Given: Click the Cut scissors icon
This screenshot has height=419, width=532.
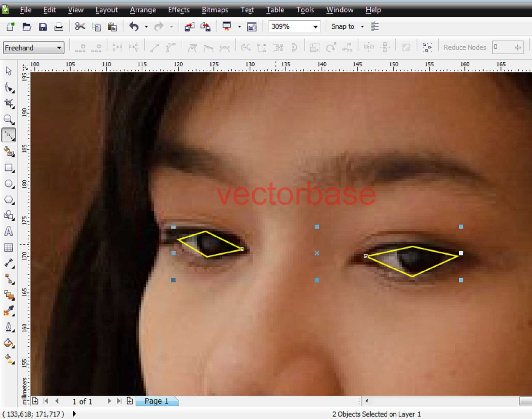Looking at the screenshot, I should [x=80, y=26].
